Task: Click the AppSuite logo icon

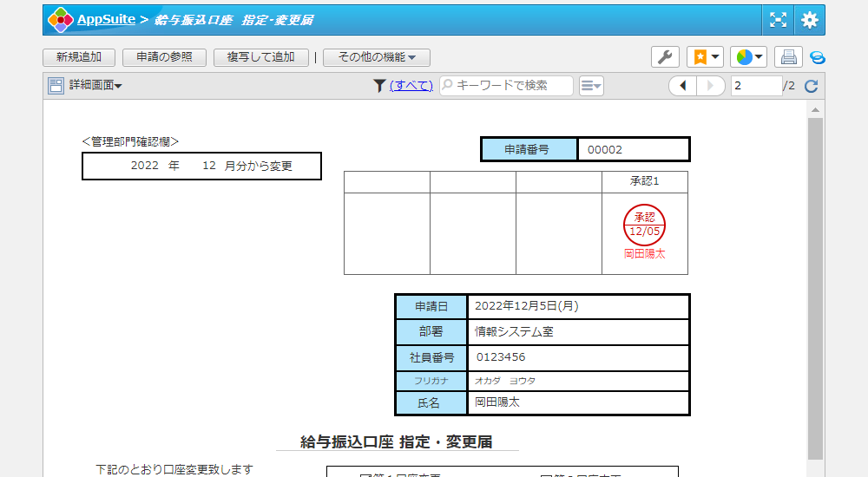Action: tap(60, 19)
